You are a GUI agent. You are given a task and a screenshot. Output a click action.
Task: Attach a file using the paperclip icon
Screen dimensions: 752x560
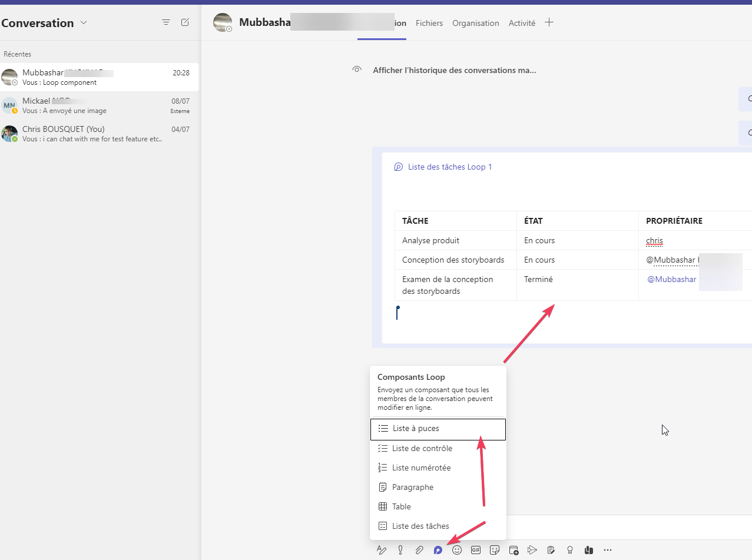419,550
